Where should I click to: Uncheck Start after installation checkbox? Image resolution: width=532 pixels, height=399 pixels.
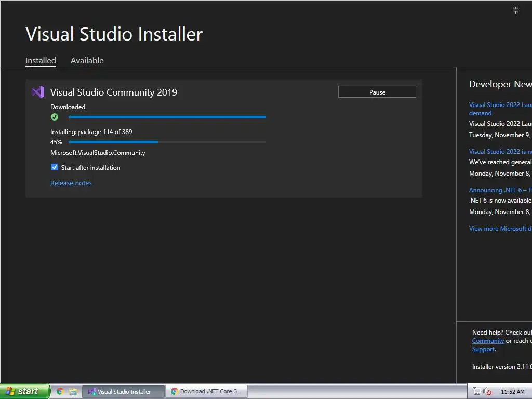click(54, 167)
